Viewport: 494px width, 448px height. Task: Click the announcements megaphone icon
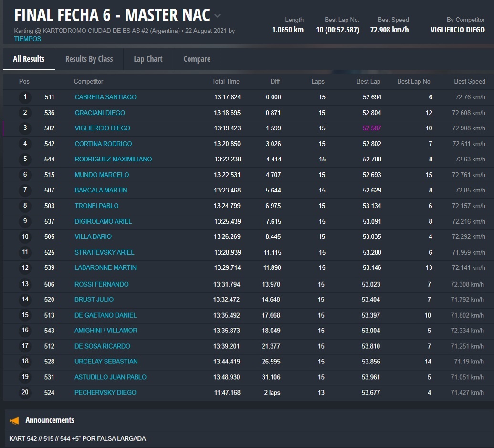point(14,420)
